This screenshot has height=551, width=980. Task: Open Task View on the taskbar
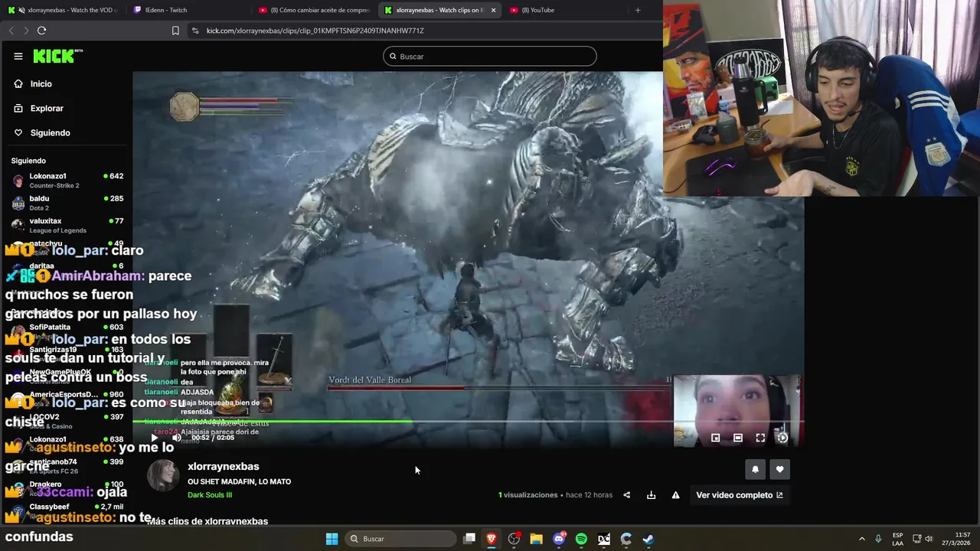[x=469, y=539]
